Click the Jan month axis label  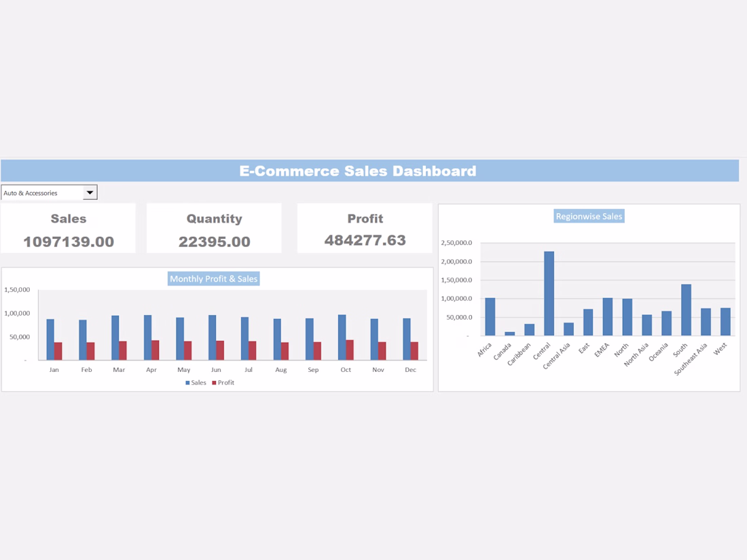(54, 369)
